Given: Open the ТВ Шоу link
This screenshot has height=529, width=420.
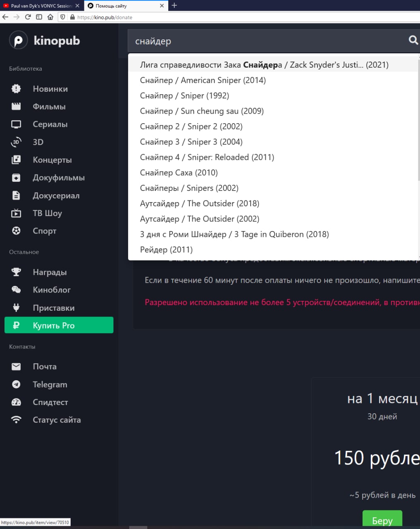Looking at the screenshot, I should click(47, 213).
